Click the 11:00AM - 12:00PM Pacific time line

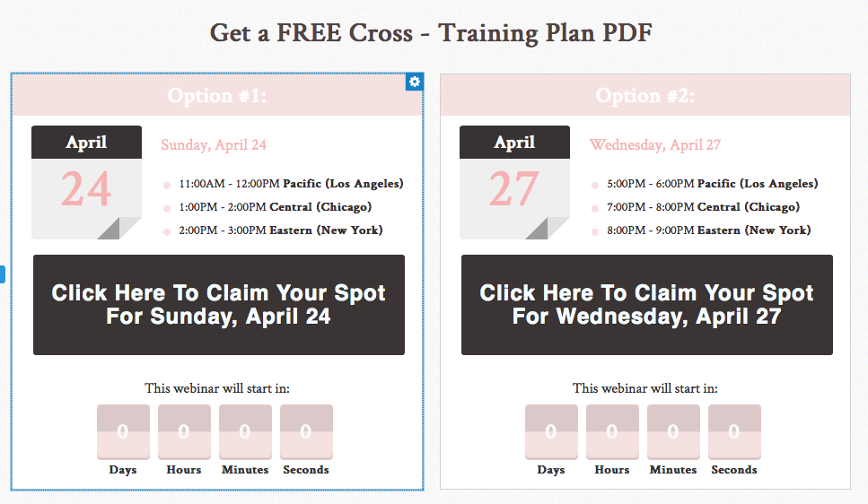(291, 184)
